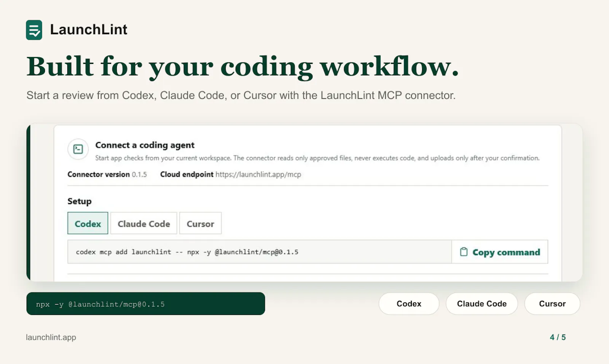Open the Cursor setup tab
Image resolution: width=609 pixels, height=364 pixels.
[200, 223]
